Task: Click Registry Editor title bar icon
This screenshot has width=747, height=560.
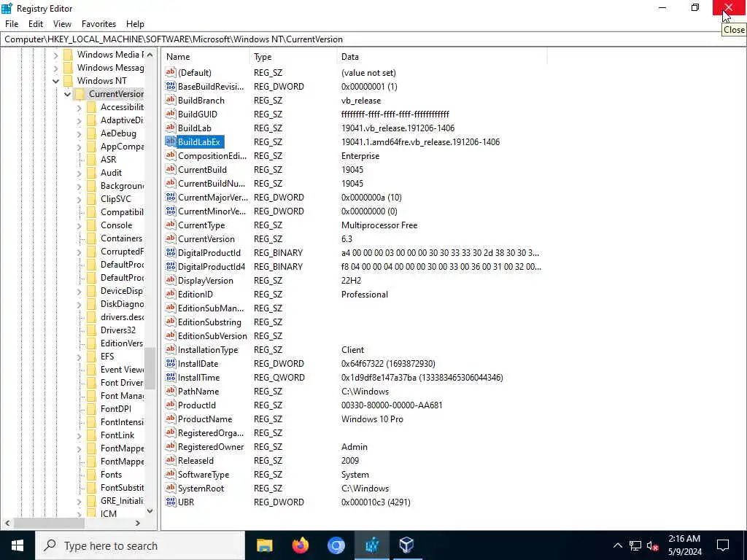Action: point(7,8)
